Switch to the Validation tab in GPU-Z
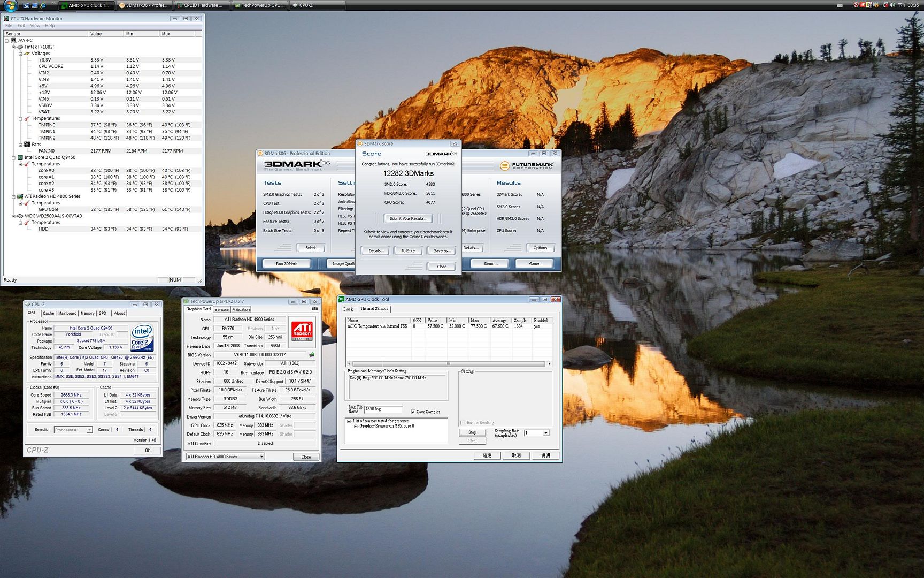The height and width of the screenshot is (578, 924). 241,309
